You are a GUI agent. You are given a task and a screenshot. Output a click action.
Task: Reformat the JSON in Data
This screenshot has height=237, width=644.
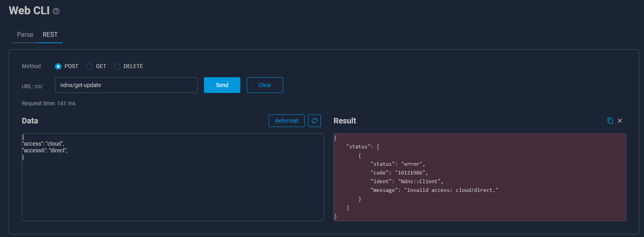point(286,121)
